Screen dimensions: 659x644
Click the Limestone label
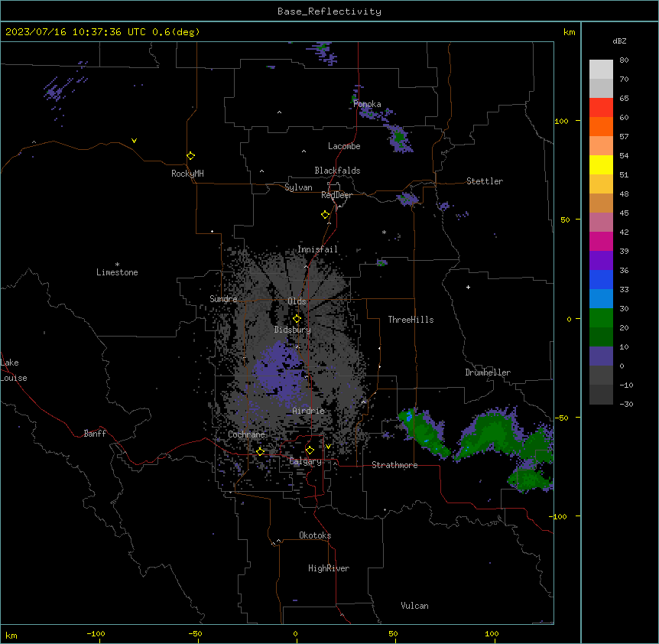(117, 272)
